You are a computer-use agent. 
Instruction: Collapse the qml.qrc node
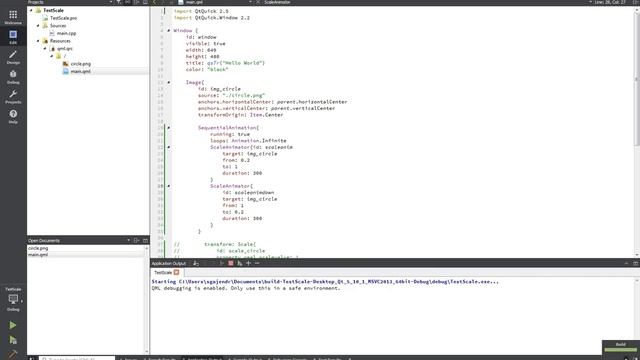coord(45,48)
